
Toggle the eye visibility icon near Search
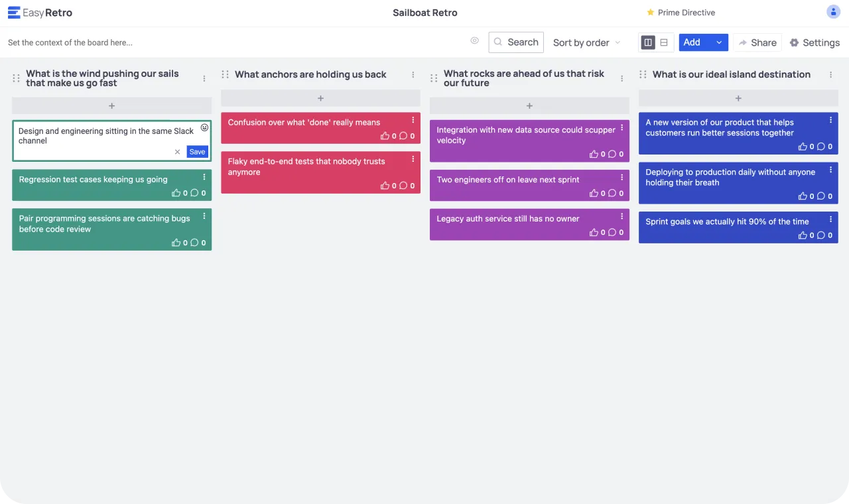(x=475, y=41)
